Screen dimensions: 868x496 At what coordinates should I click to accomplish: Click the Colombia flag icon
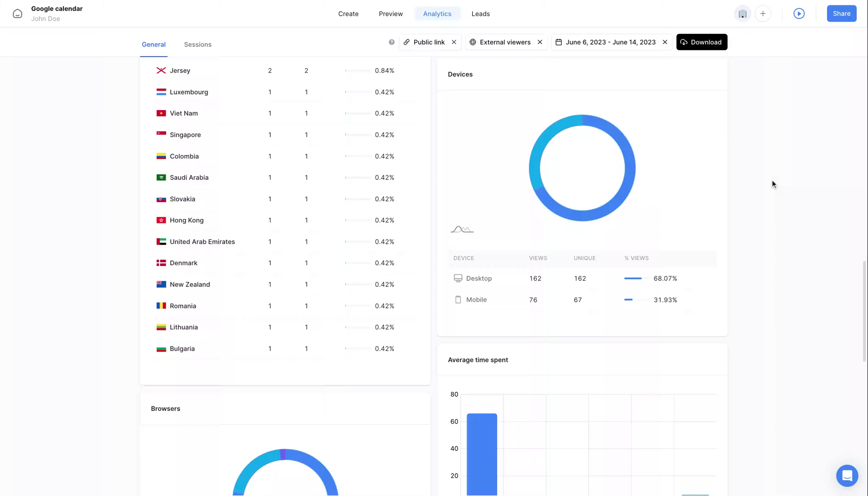pyautogui.click(x=161, y=156)
